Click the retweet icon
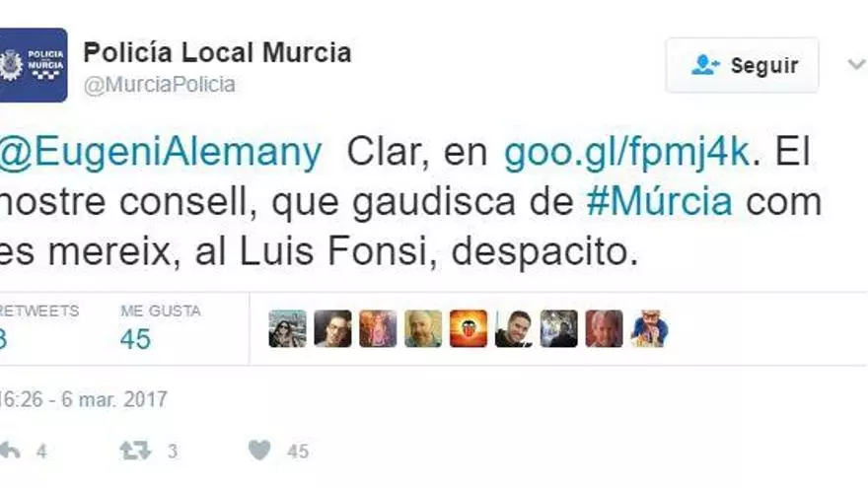Viewport: 868px width, 488px height. coord(136,451)
